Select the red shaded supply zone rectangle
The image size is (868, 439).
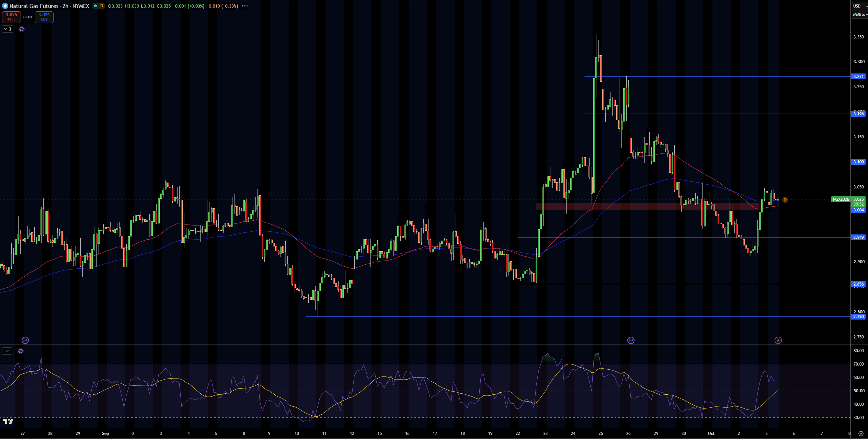648,206
